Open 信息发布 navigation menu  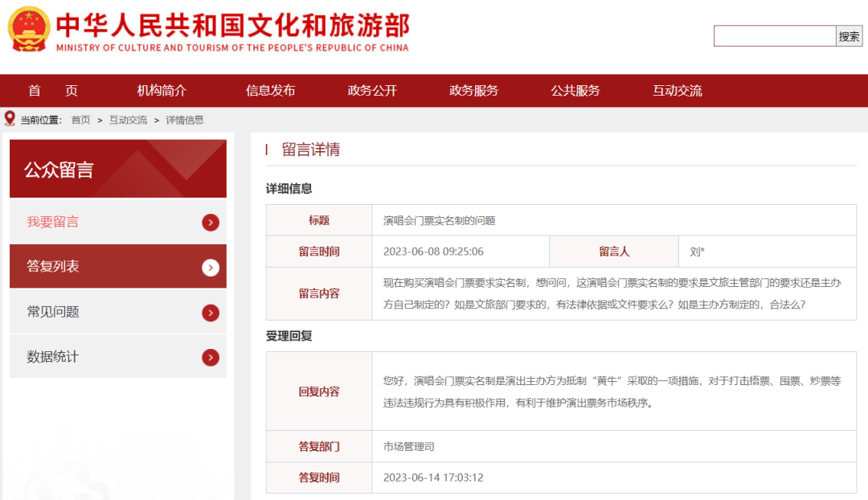pyautogui.click(x=270, y=91)
